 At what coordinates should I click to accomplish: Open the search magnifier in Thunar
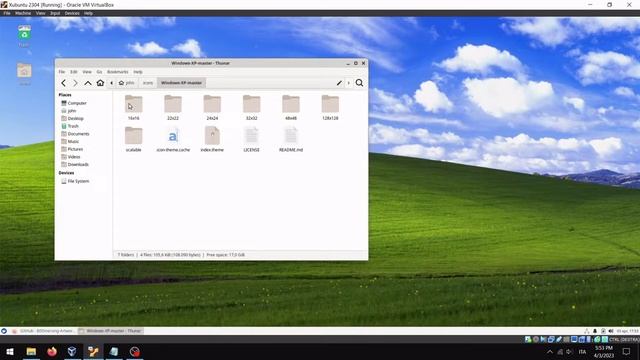pyautogui.click(x=359, y=83)
